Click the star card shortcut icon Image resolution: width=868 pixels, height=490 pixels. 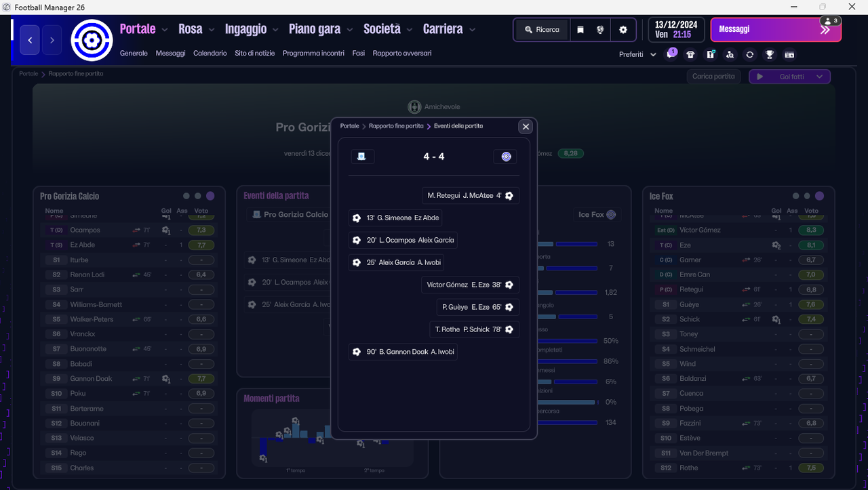coord(789,54)
